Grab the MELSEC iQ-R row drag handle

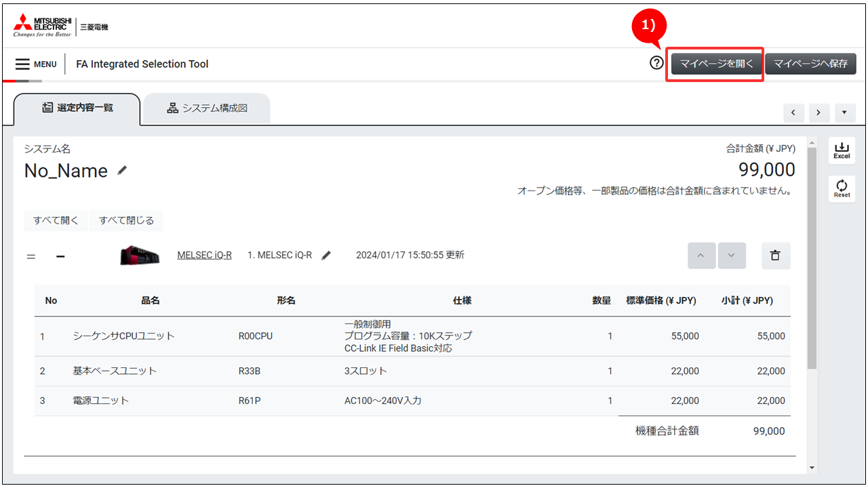click(x=31, y=257)
